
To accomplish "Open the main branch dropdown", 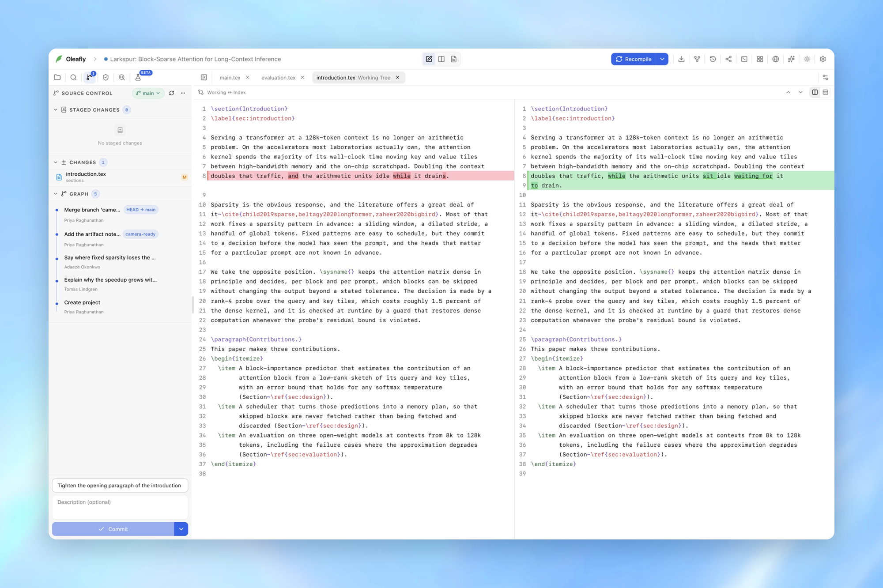I will [x=148, y=93].
